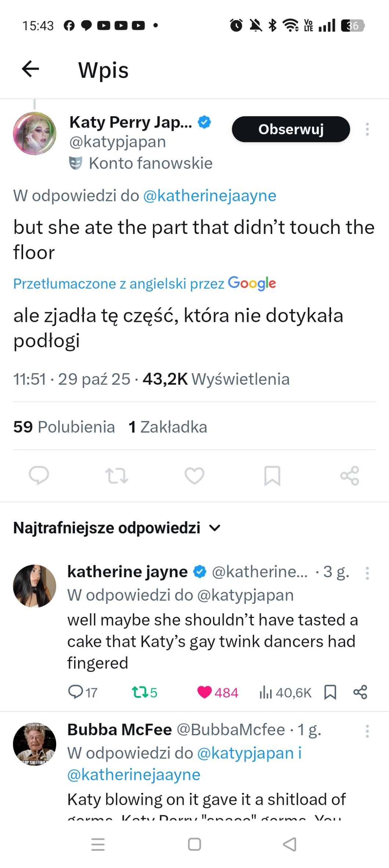Viewport: 389px width, 868px height.
Task: Open the @katherinejaayne mention link
Action: (209, 195)
